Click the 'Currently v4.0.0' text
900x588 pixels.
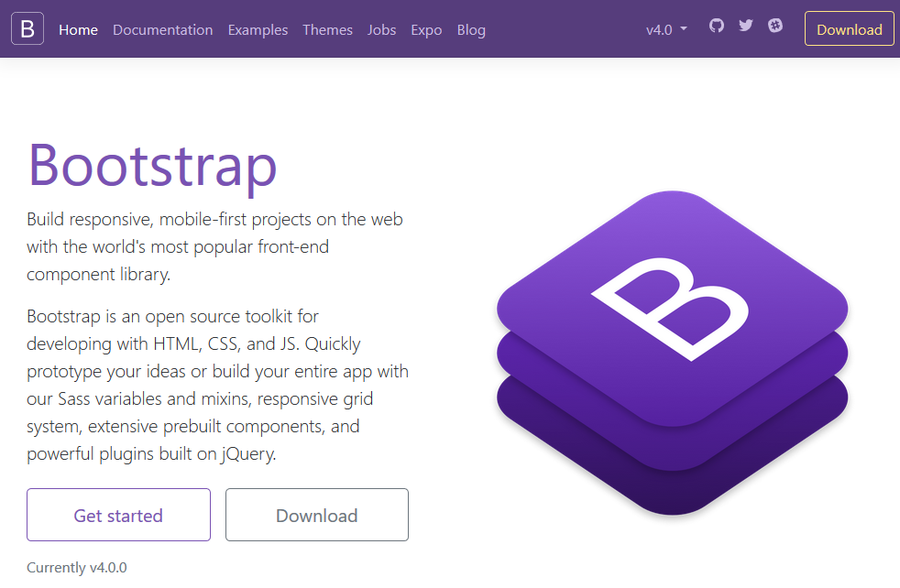click(x=77, y=567)
